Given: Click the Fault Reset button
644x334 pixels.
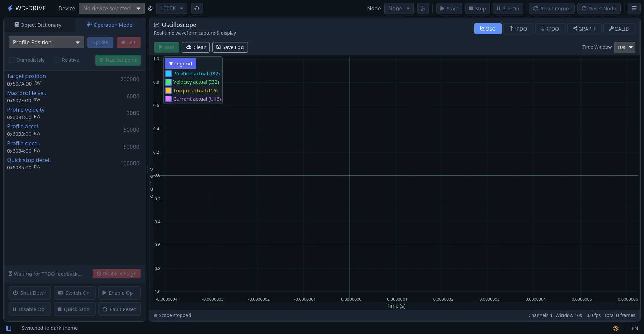Looking at the screenshot, I should click(119, 309).
